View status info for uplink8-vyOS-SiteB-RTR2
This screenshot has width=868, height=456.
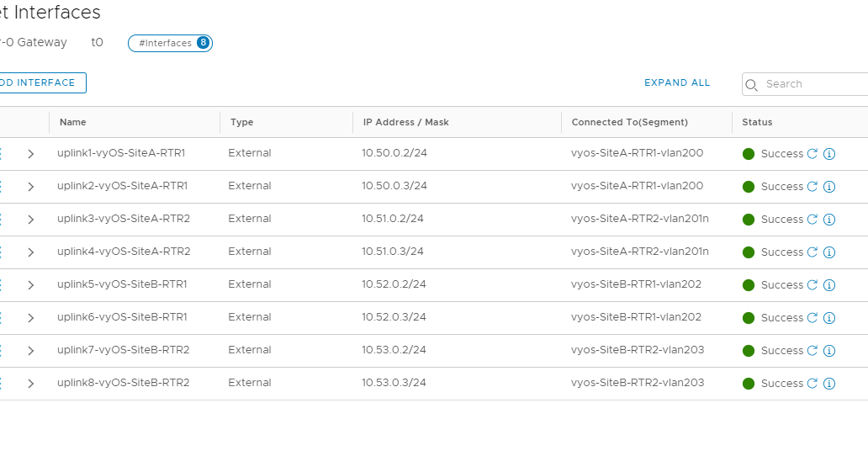pos(829,384)
